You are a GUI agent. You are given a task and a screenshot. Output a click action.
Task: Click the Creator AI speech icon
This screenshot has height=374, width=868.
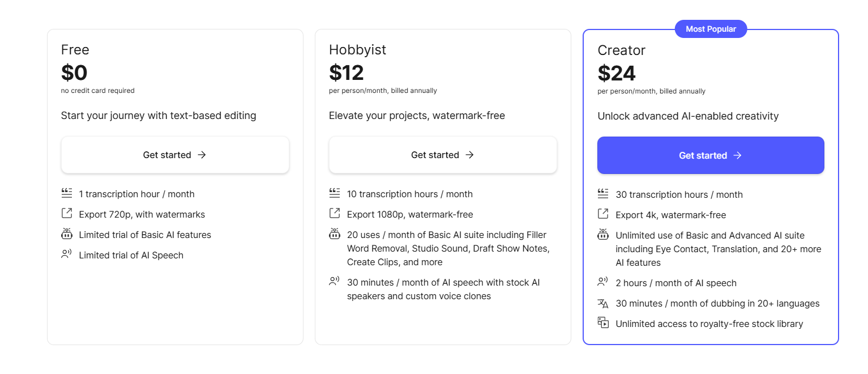[x=603, y=282]
